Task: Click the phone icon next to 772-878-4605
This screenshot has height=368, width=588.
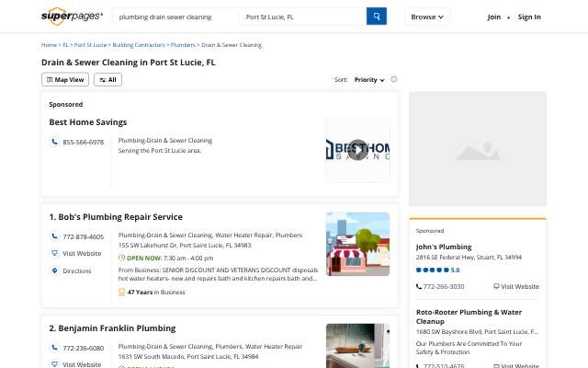Action: 54,236
